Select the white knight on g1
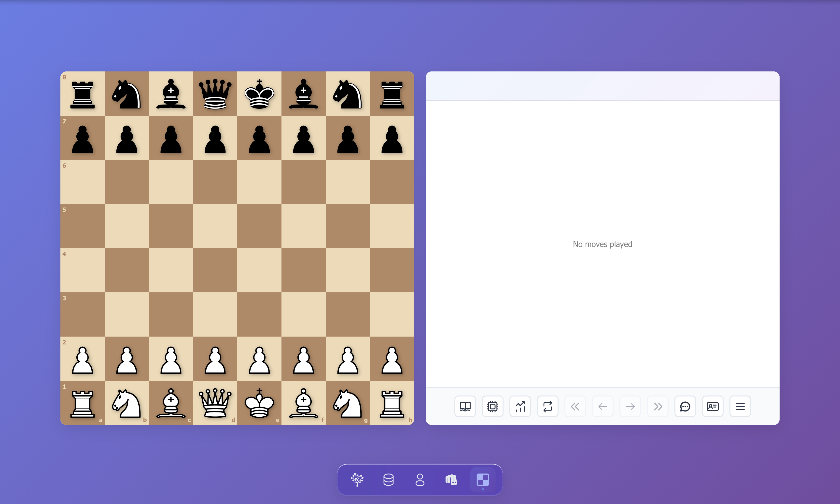Image resolution: width=840 pixels, height=504 pixels. coord(348,404)
